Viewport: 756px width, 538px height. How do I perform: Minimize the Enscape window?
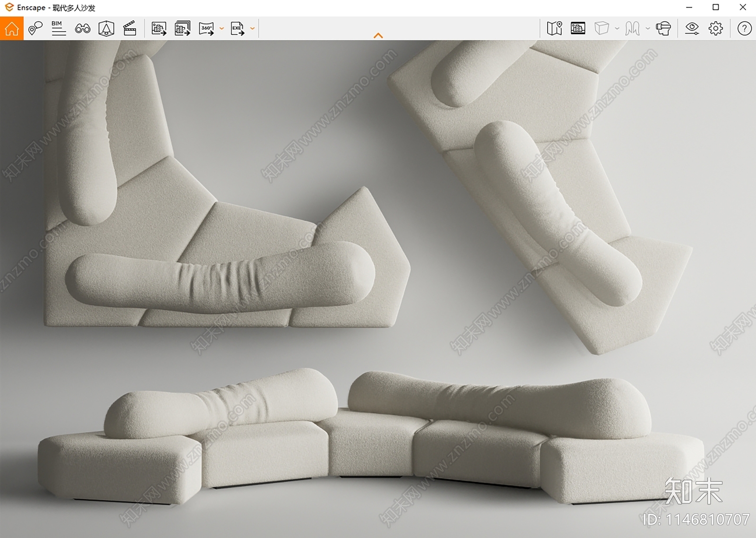[689, 8]
